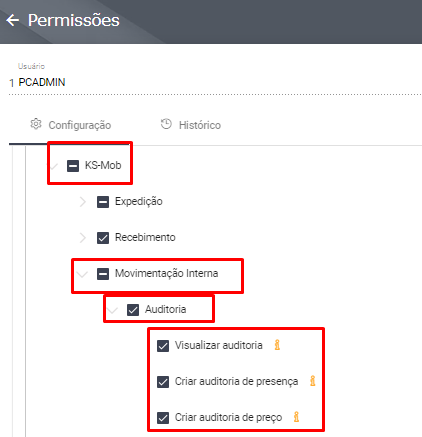Click info icon beside Criar auditoria de preço
Viewport: 422px width, 437px height.
296,417
